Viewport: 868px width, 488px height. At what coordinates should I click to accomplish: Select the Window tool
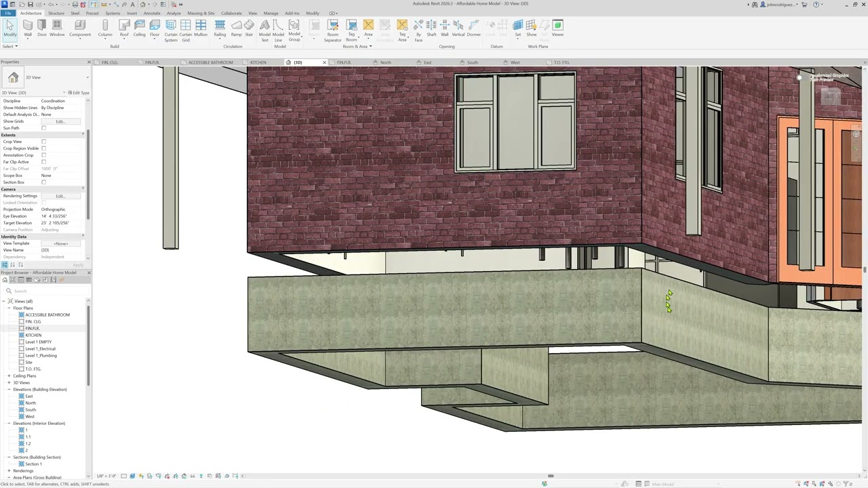(57, 28)
